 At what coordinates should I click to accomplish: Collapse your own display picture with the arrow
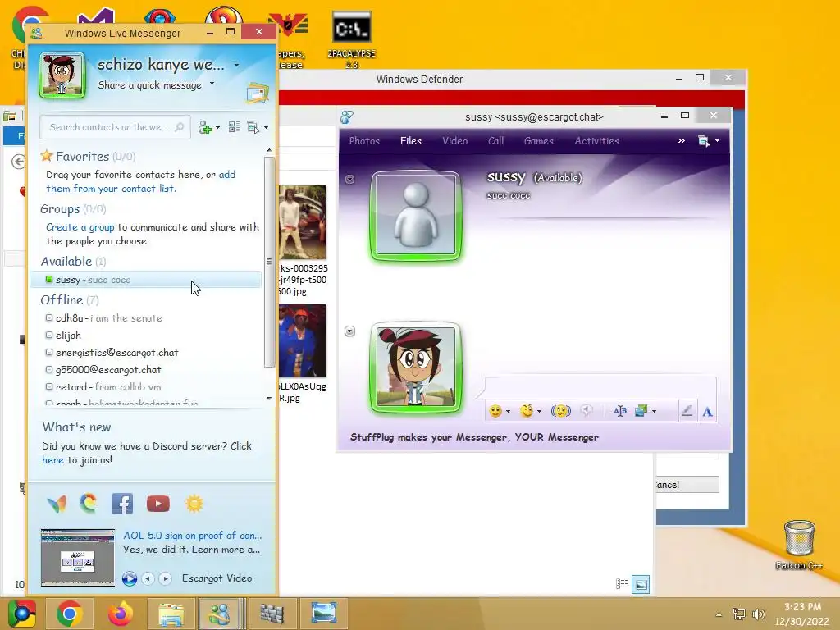(x=349, y=331)
